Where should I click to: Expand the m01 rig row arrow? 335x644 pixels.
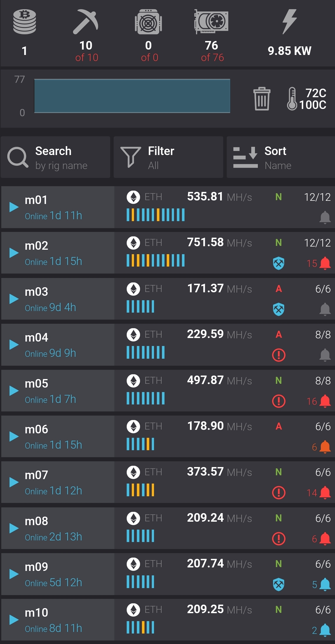[x=14, y=207]
